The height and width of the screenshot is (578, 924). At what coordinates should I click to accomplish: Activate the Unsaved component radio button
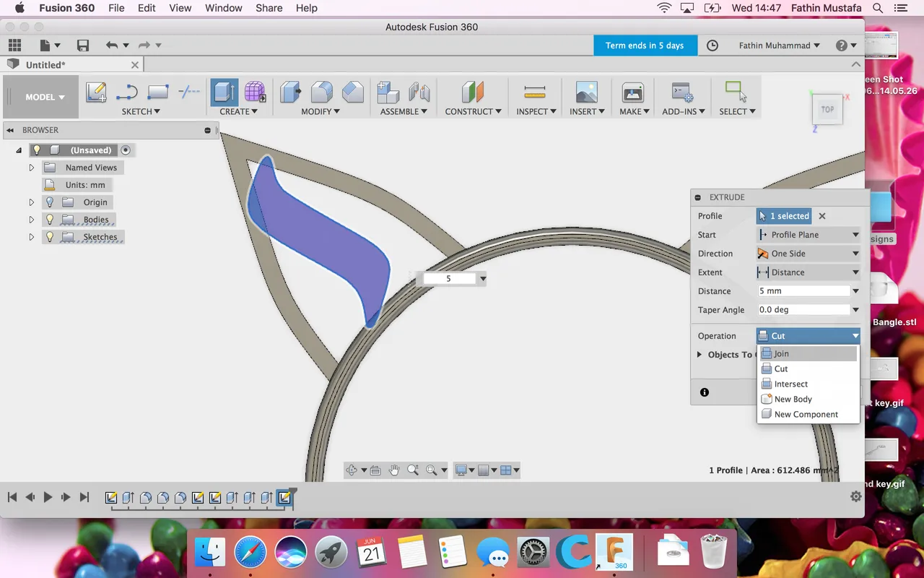coord(126,150)
